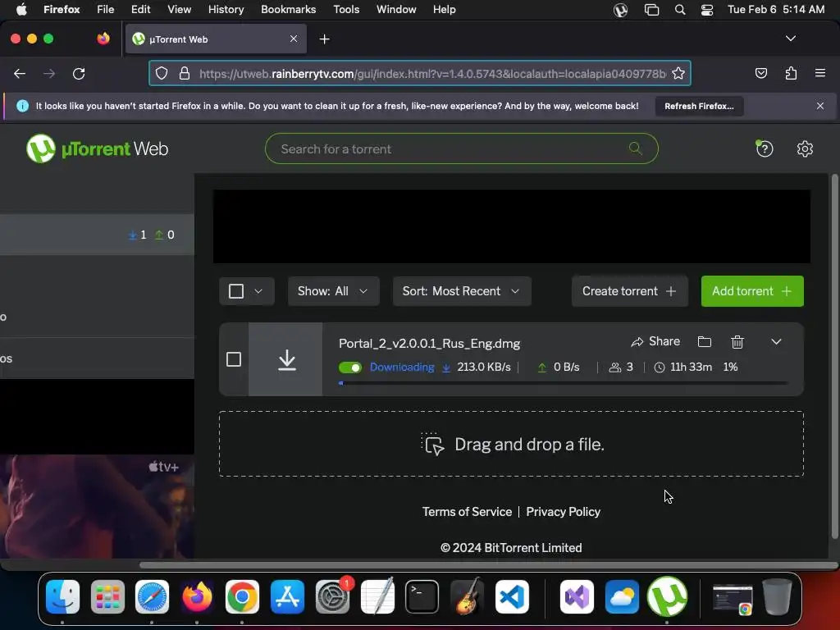Screen dimensions: 840x630
Task: Open containing folder for Portal_2 torrent
Action: point(705,342)
